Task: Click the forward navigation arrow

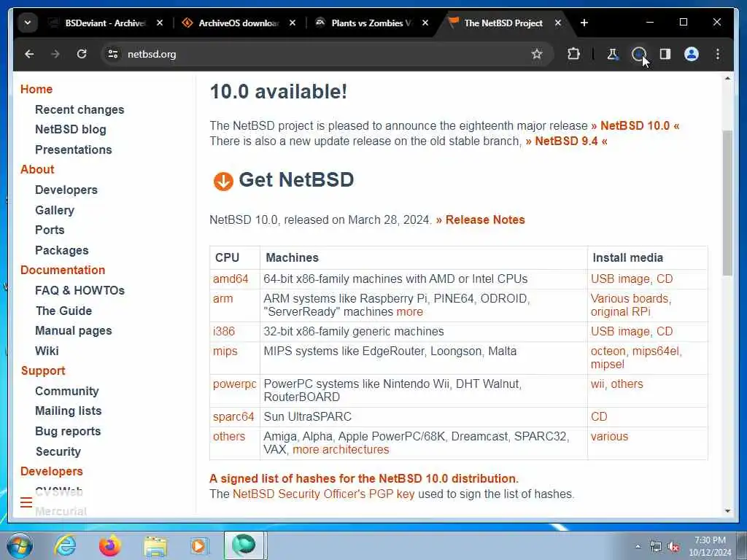Action: [x=55, y=54]
